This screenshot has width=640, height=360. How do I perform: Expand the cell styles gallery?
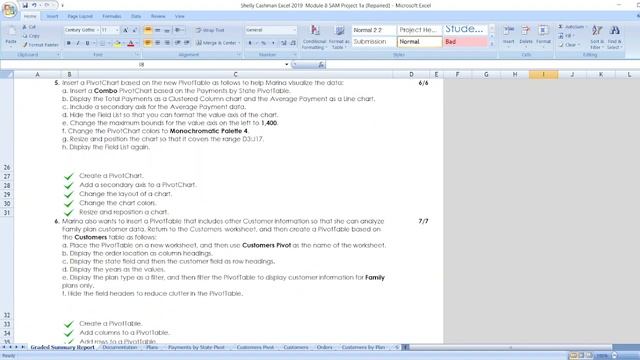pos(492,44)
